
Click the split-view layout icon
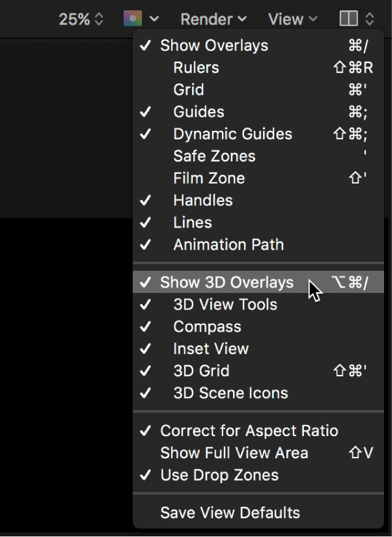tap(350, 19)
